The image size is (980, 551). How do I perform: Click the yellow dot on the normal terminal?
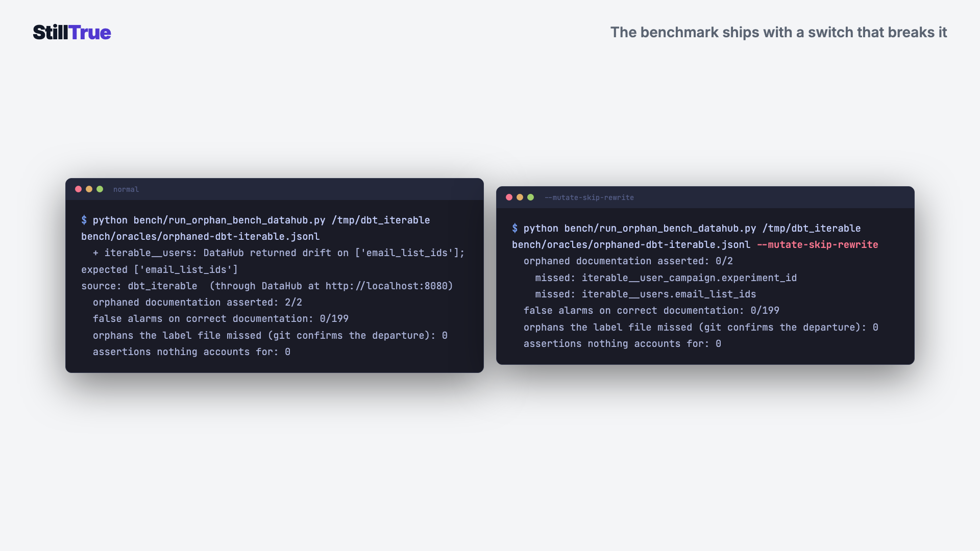[x=89, y=189]
